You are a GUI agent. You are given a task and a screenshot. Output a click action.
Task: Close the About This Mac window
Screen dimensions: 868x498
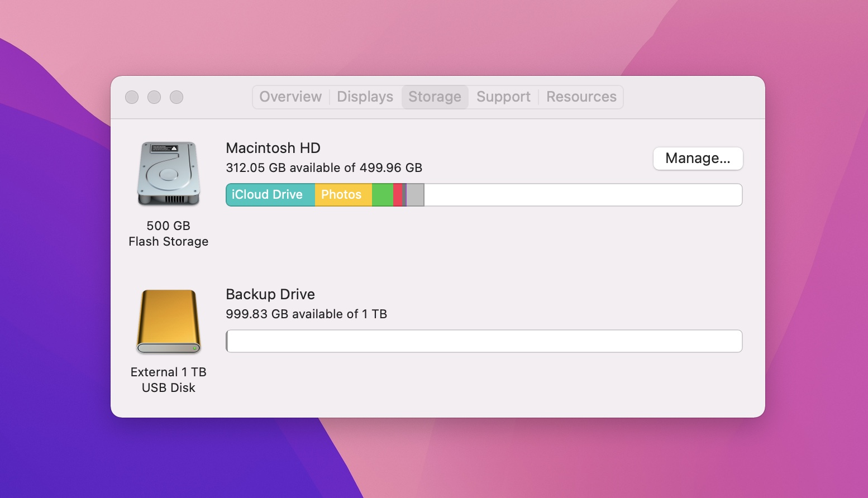[x=132, y=97]
